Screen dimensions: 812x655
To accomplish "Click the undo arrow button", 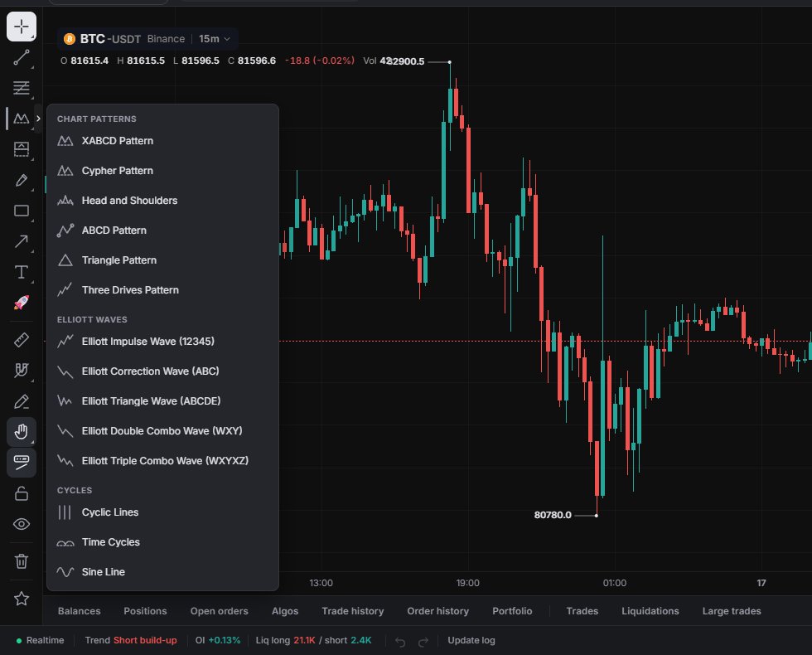I will 400,642.
